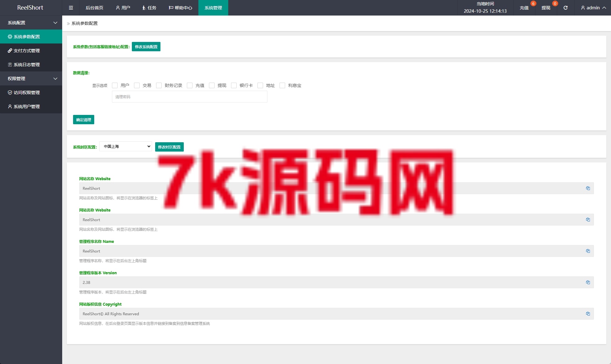Click the gear icon beside 系统参数配置
This screenshot has width=611, height=364.
click(10, 37)
